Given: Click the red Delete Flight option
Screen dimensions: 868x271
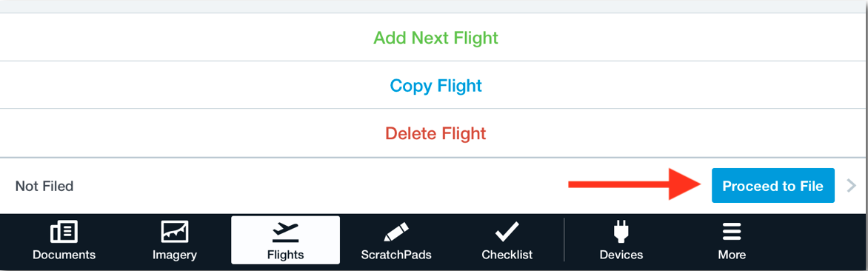Looking at the screenshot, I should tap(435, 133).
